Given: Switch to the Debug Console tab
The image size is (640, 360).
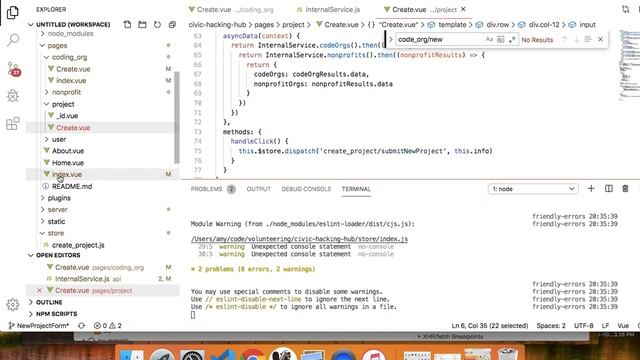Looking at the screenshot, I should [x=306, y=189].
